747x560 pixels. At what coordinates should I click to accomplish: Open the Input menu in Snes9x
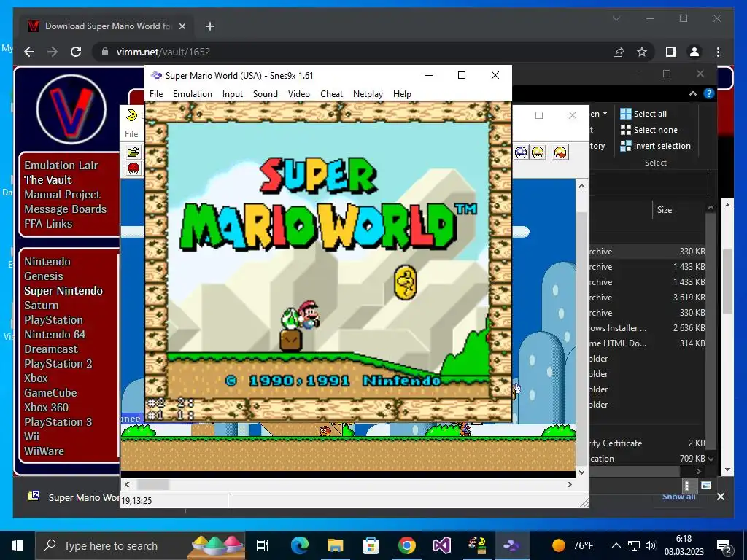pyautogui.click(x=233, y=94)
